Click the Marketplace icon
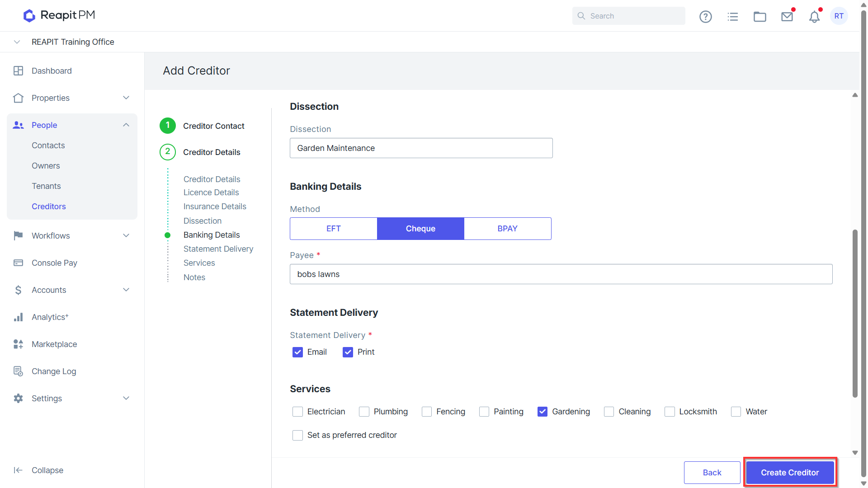Viewport: 868px width, 488px height. coord(18,344)
